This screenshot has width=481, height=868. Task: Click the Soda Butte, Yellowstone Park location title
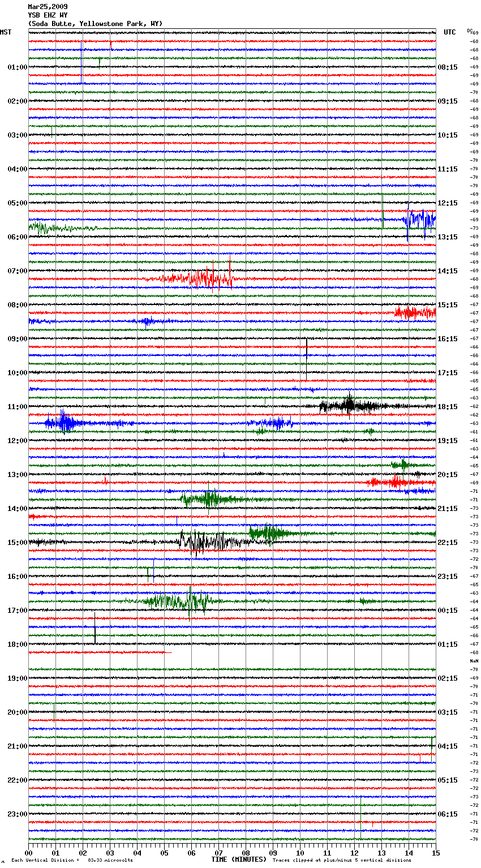pyautogui.click(x=95, y=24)
